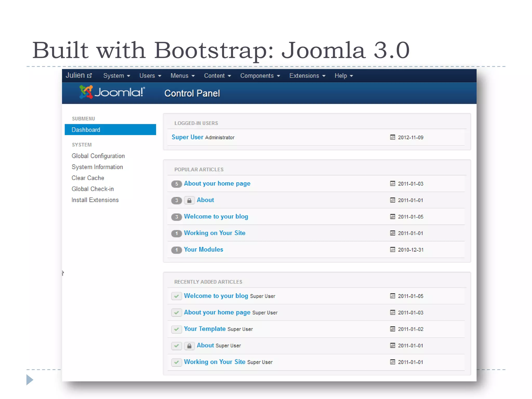Click the Control Panel heading
This screenshot has height=399, width=532.
(x=192, y=93)
